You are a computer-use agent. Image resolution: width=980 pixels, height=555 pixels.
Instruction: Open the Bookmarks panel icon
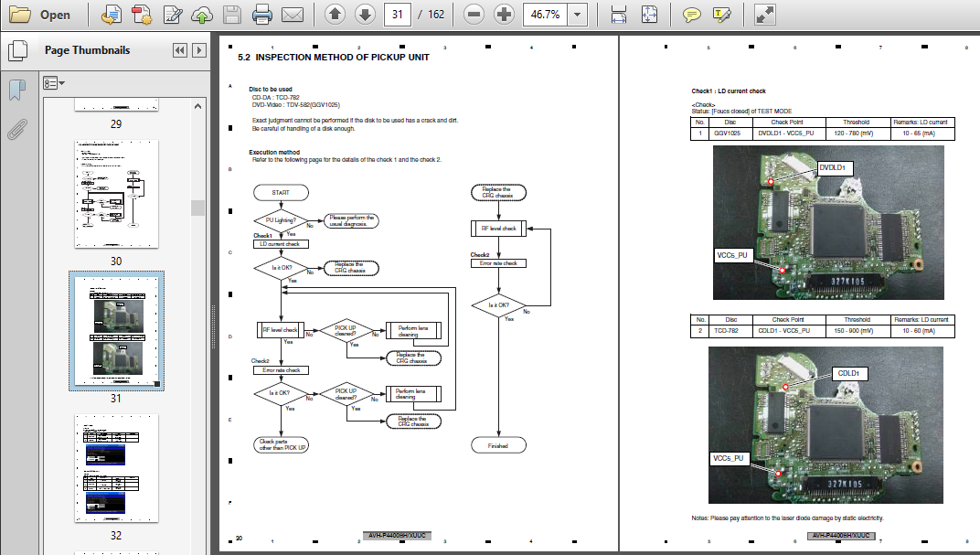pos(17,90)
